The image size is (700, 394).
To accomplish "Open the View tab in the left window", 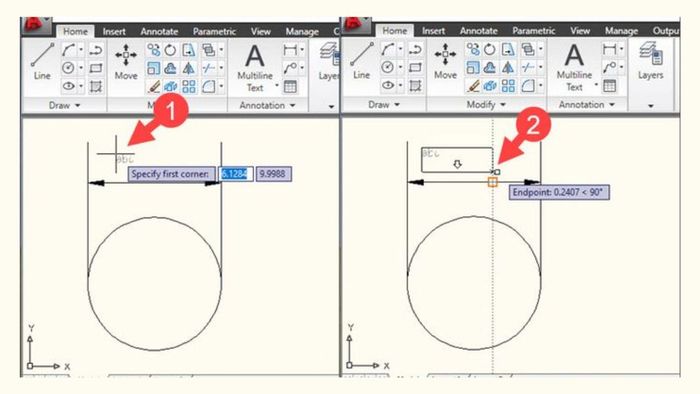I will point(260,31).
